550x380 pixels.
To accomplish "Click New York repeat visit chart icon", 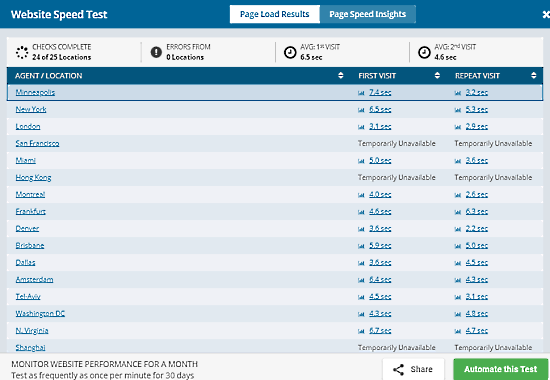I will tap(458, 110).
